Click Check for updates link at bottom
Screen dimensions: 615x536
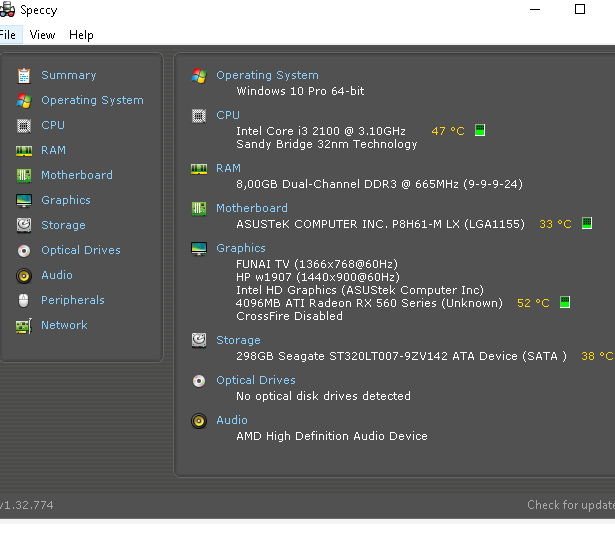(x=571, y=505)
